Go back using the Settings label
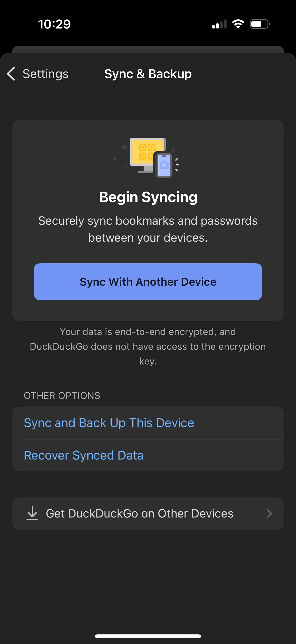This screenshot has height=644, width=296. [46, 74]
